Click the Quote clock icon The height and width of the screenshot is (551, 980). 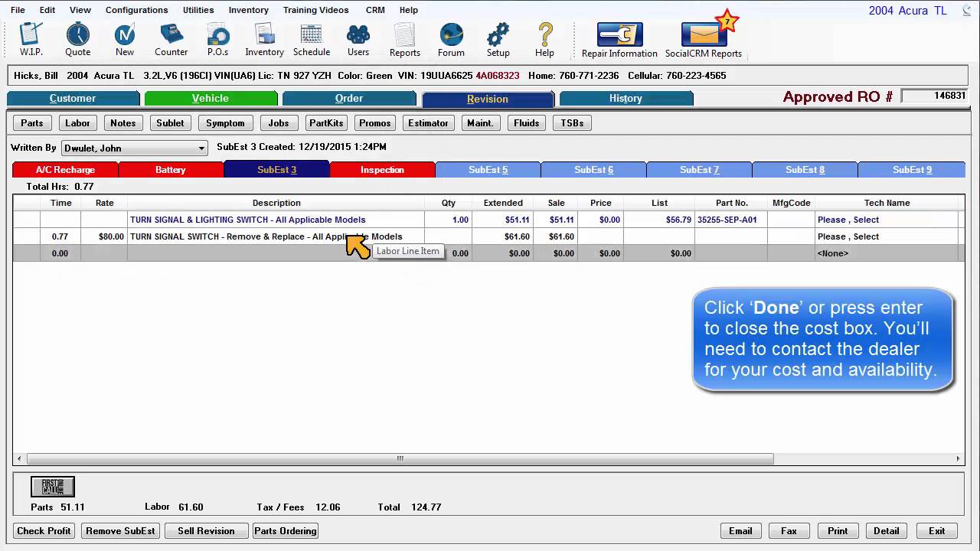(77, 39)
